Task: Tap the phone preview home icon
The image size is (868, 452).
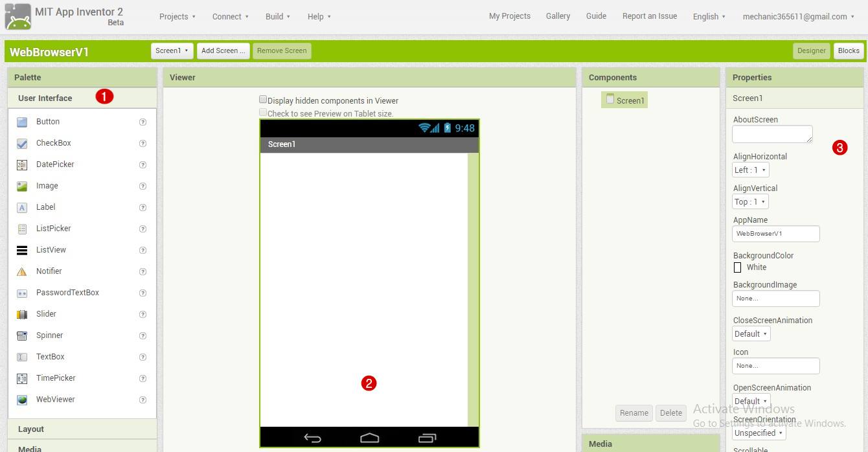Action: (369, 438)
